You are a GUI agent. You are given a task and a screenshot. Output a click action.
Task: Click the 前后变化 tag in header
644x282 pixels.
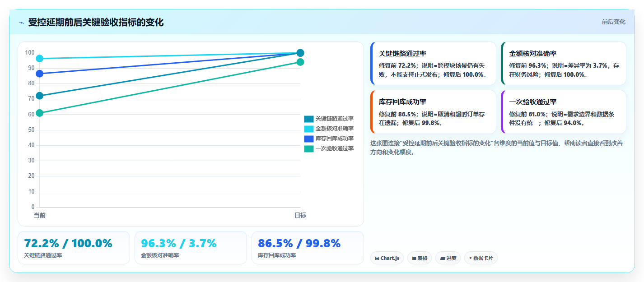click(613, 22)
